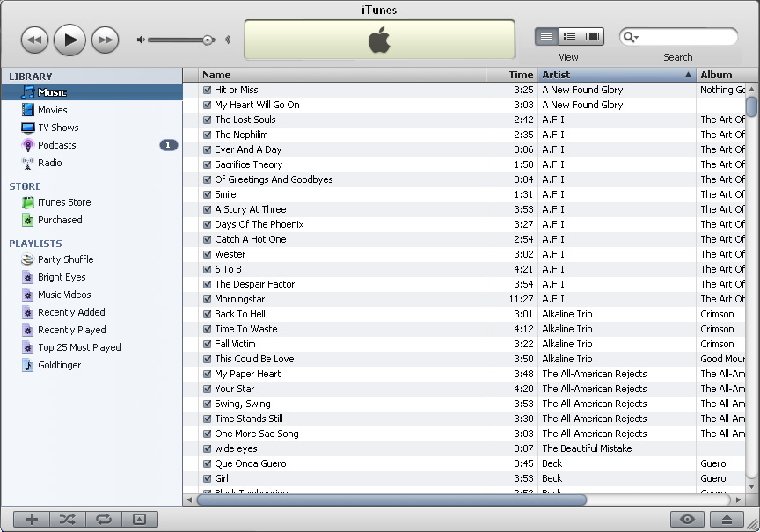Open the iTunes Store
Viewport: 760px width, 532px height.
(64, 202)
